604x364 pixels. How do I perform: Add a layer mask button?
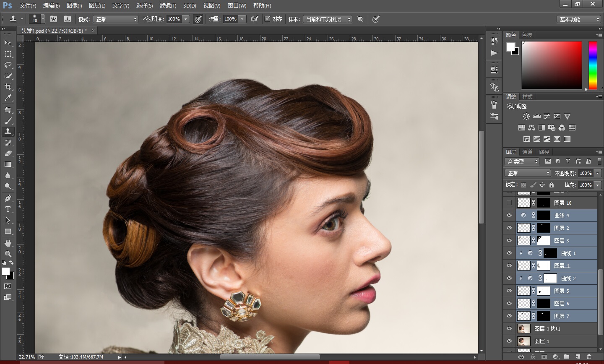point(544,357)
